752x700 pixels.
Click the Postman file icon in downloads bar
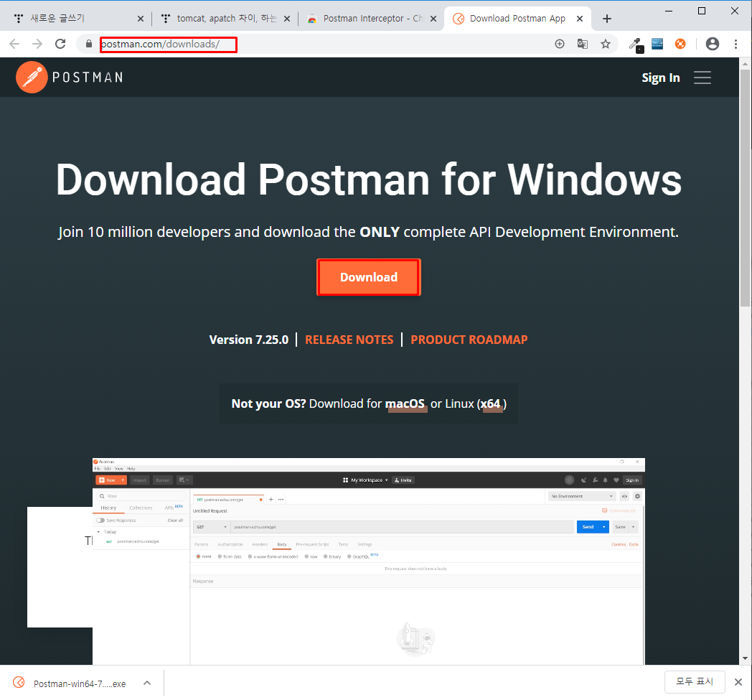click(19, 682)
